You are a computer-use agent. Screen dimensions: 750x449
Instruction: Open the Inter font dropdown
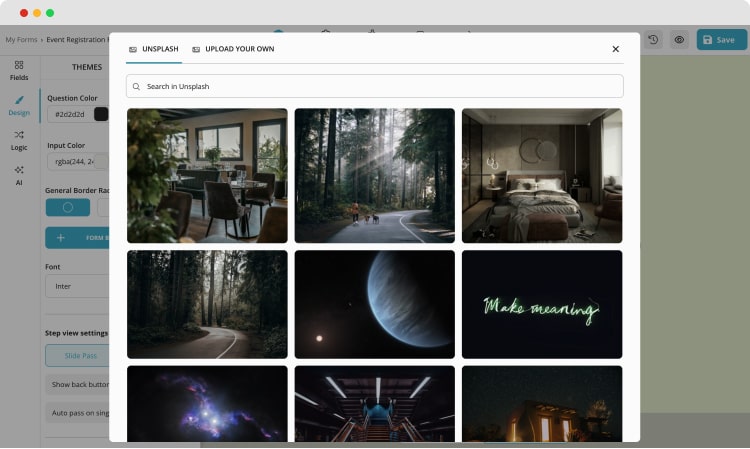[x=77, y=286]
